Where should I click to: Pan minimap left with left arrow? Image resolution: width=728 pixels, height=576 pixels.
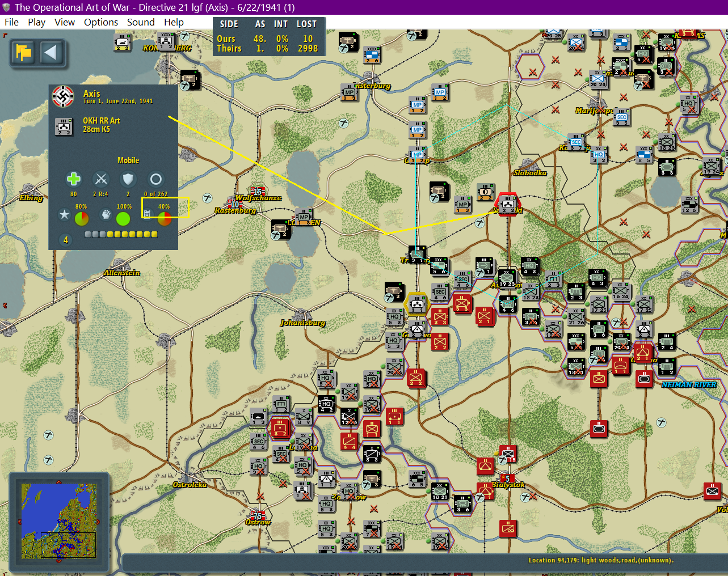coord(19,522)
